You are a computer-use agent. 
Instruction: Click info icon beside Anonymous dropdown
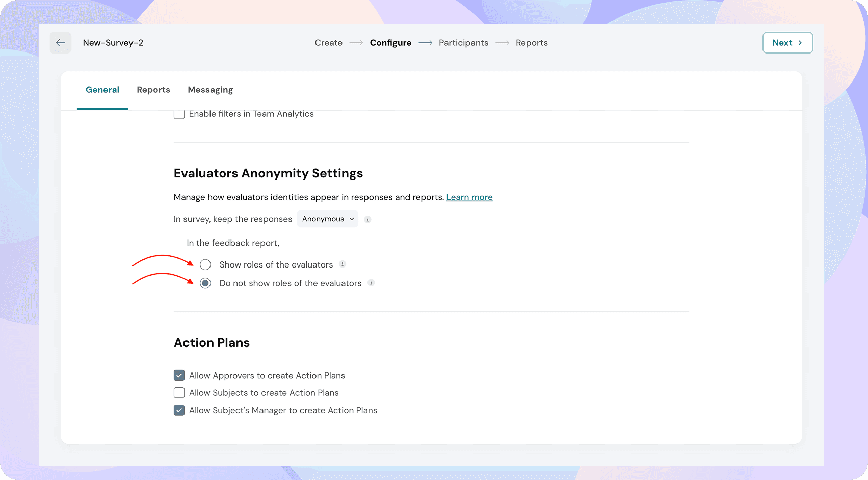pos(367,219)
